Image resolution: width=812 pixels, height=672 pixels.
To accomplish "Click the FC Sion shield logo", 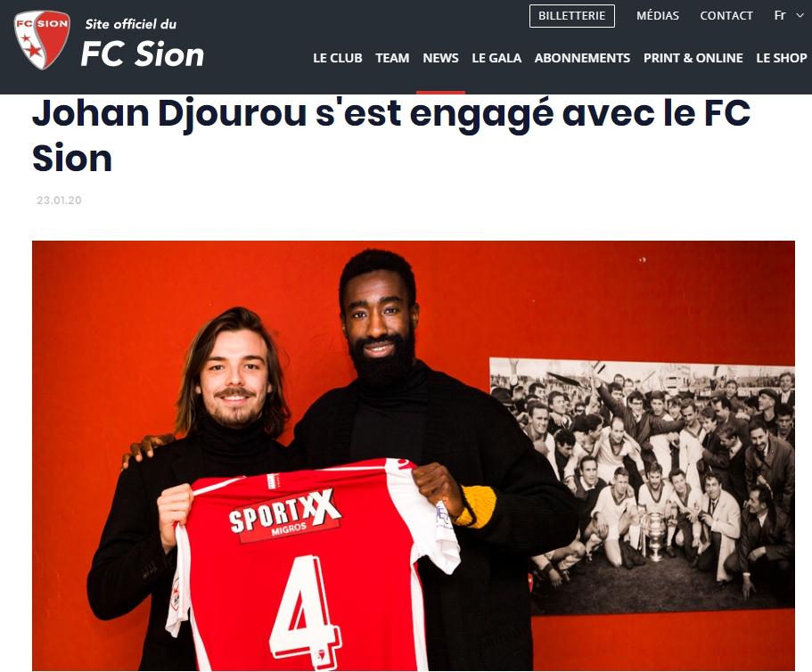I will pos(43,40).
